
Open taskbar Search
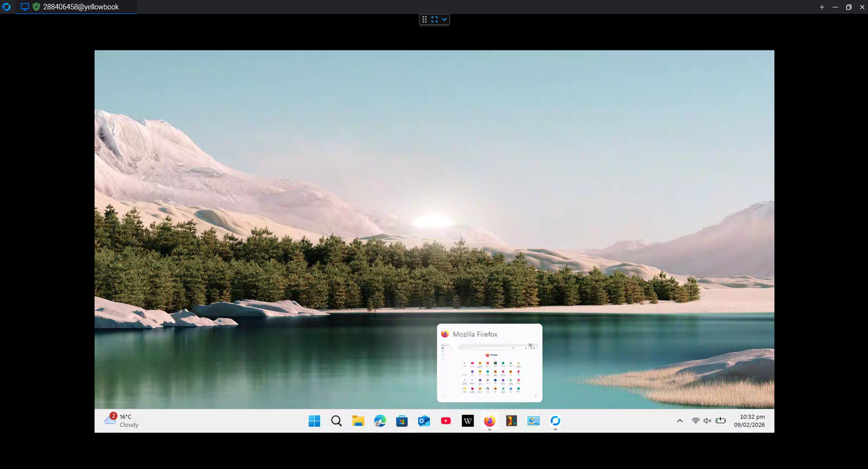click(336, 421)
